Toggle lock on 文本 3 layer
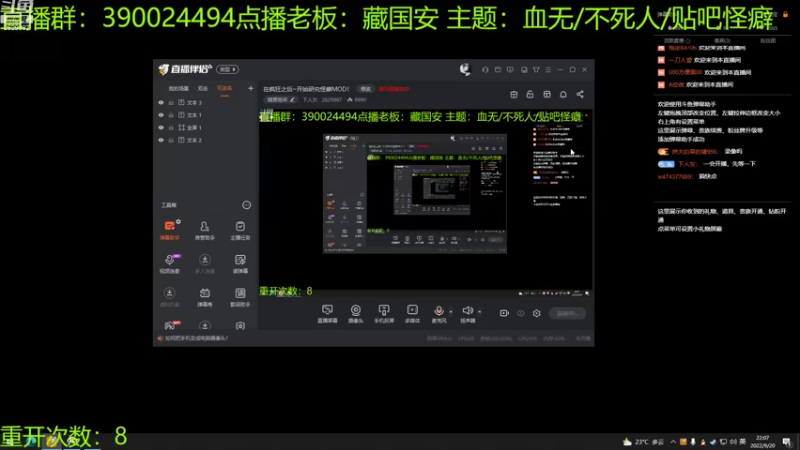 171,103
